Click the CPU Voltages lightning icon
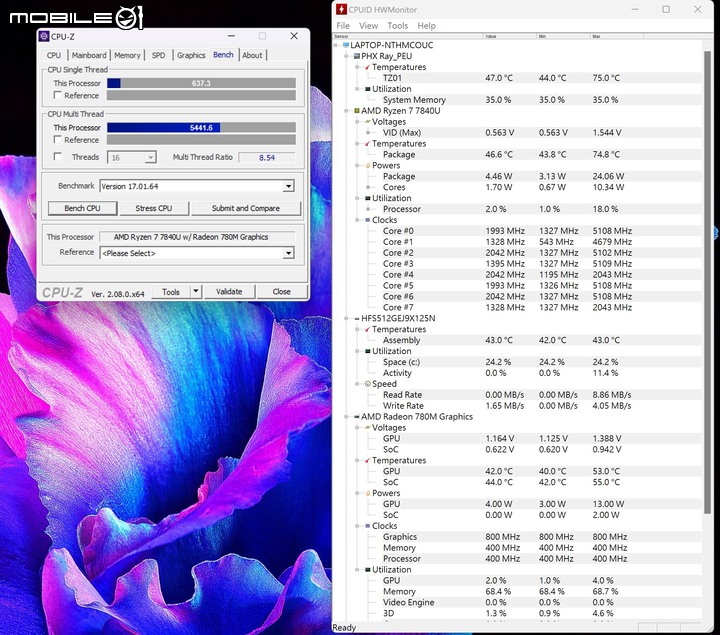The image size is (720, 635). pos(368,122)
